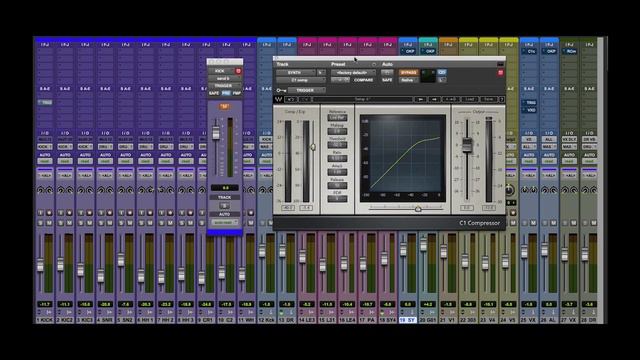Solo track 1 KICK
Image resolution: width=640 pixels, height=360 pixels.
click(41, 223)
